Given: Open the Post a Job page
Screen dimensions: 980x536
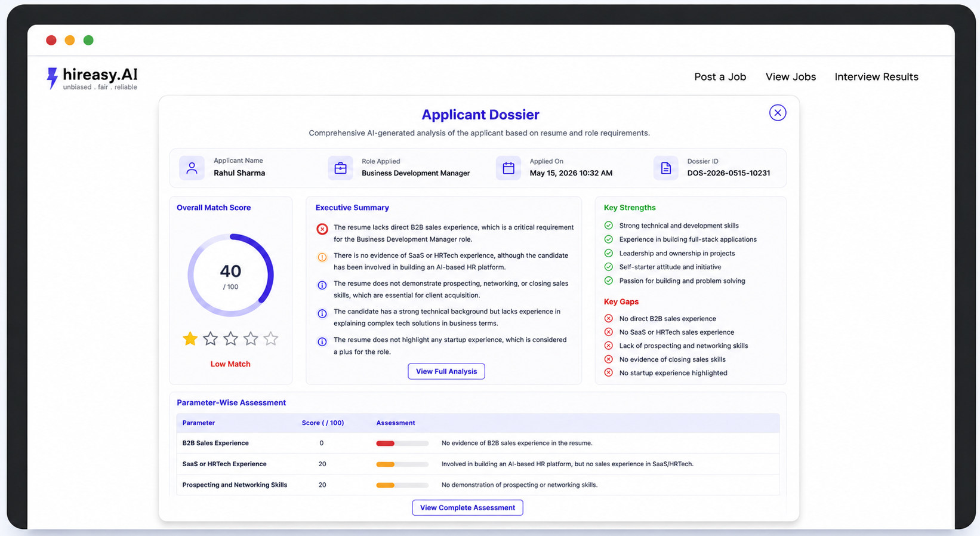Looking at the screenshot, I should point(720,77).
